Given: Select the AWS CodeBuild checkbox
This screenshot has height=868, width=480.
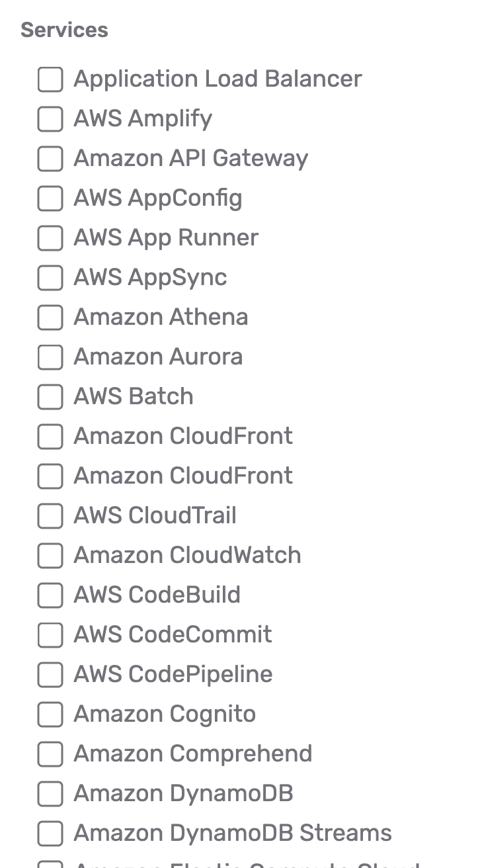Looking at the screenshot, I should point(50,595).
